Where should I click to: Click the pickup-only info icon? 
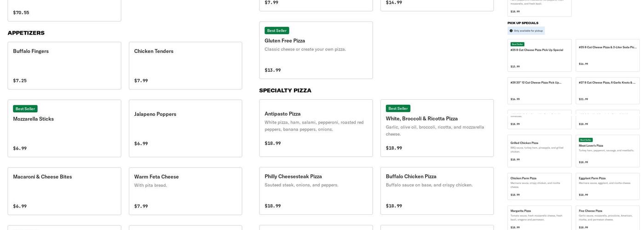tap(511, 31)
